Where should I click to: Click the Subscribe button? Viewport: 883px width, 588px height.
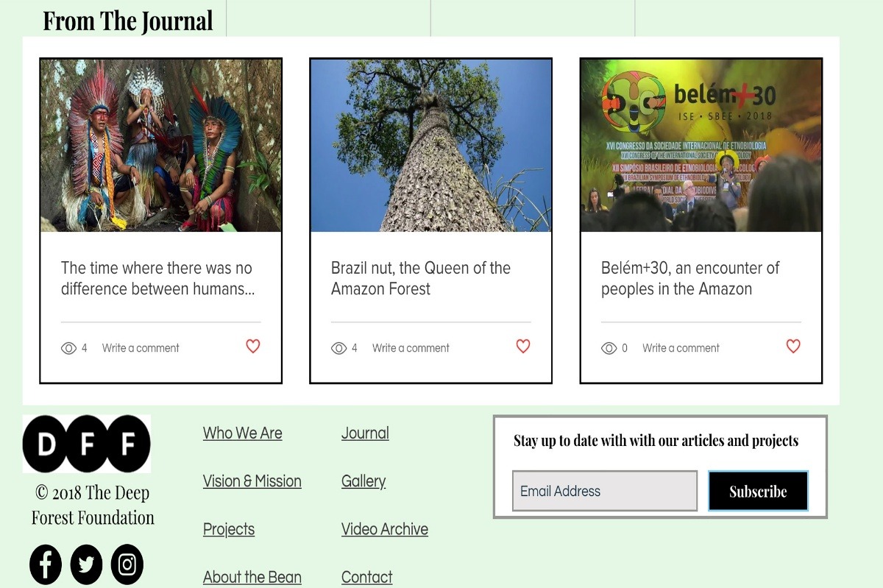pyautogui.click(x=758, y=491)
